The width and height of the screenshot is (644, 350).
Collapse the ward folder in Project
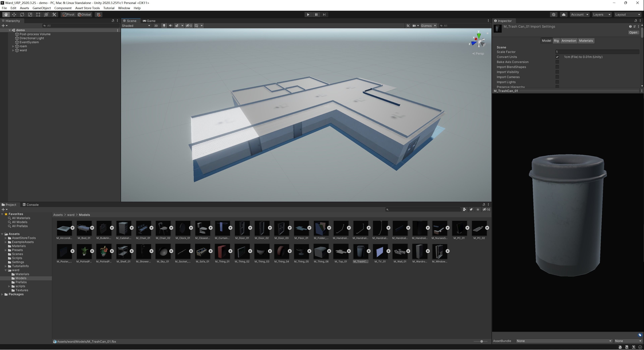coord(6,270)
